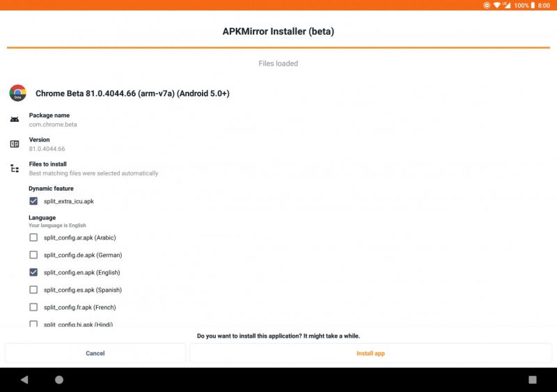Uncheck the English split_config.en.apk checkbox
Image resolution: width=557 pixels, height=392 pixels.
pyautogui.click(x=33, y=272)
